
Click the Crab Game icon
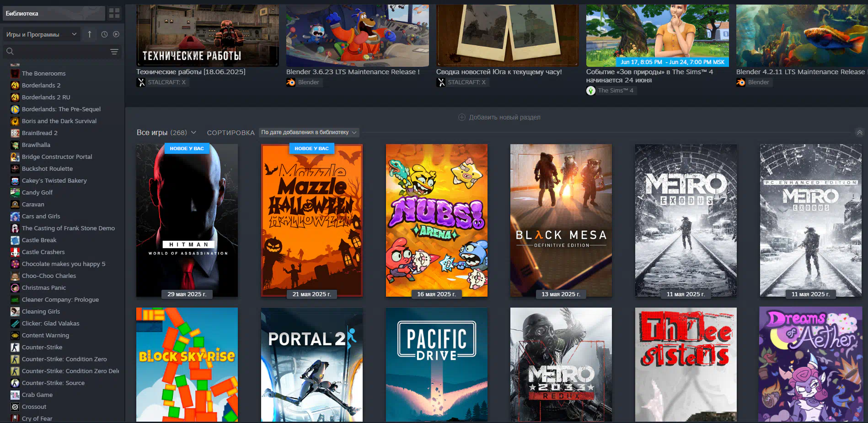(15, 395)
